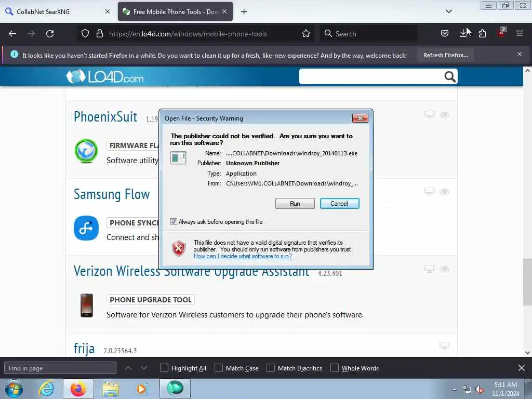Show hidden system tray icons
The image size is (532, 399).
point(454,390)
